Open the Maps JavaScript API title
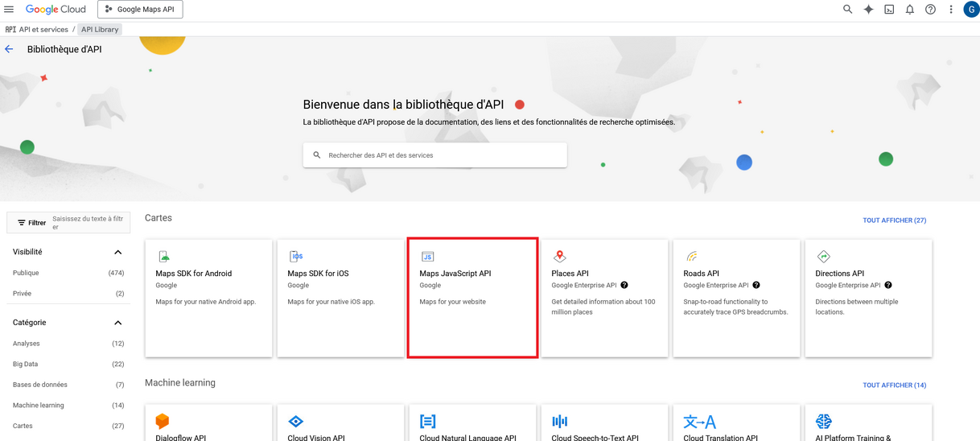 tap(455, 274)
